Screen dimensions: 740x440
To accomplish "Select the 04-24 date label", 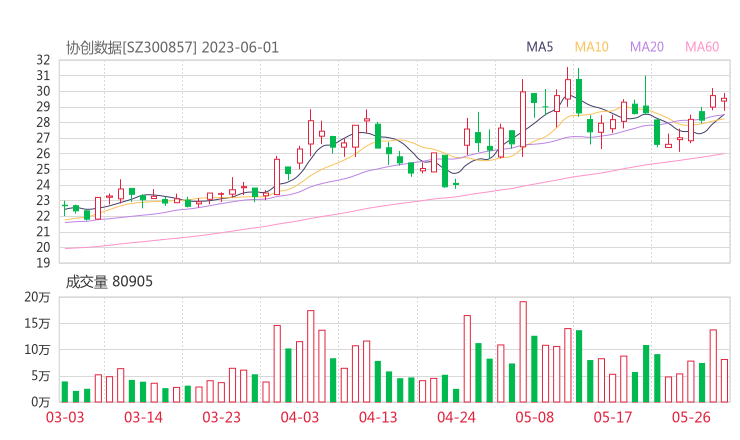I will (456, 417).
